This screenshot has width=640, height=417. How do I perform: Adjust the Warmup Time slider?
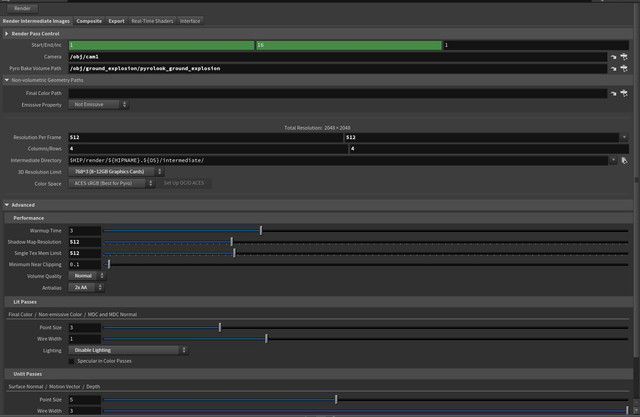(x=366, y=231)
